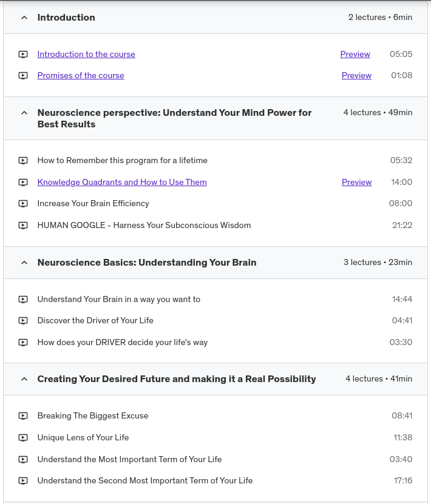Select Understand Your Brain in a way you want to
431x504 pixels.
(119, 299)
